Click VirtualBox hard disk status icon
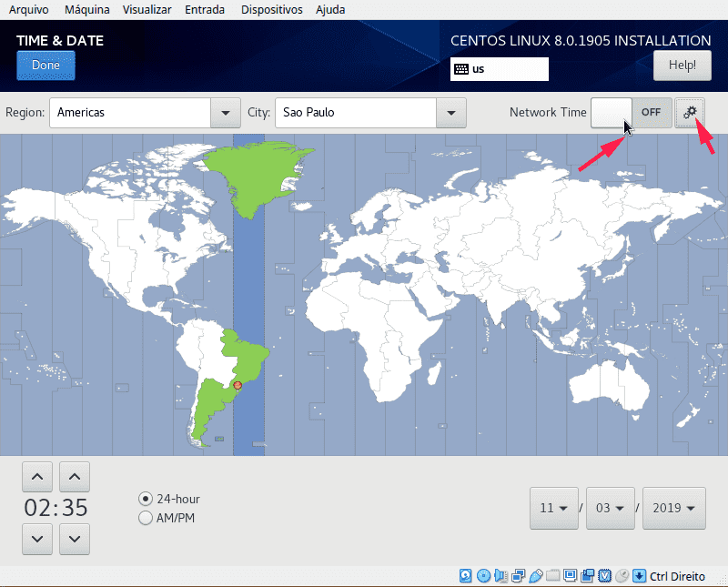This screenshot has height=587, width=728. pos(465,576)
